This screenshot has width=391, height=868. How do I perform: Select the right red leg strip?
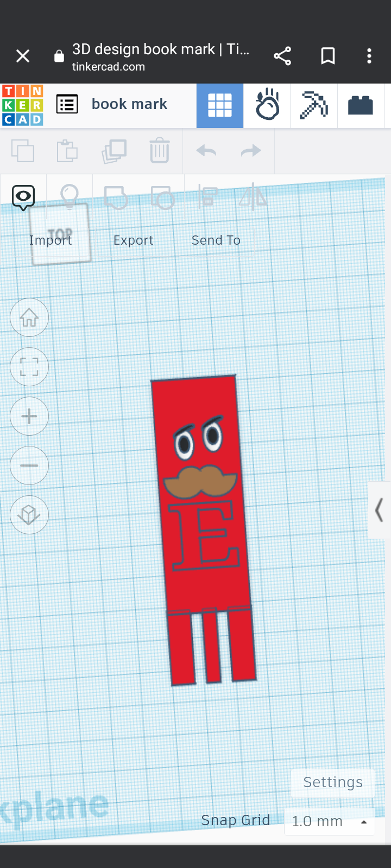tap(241, 643)
